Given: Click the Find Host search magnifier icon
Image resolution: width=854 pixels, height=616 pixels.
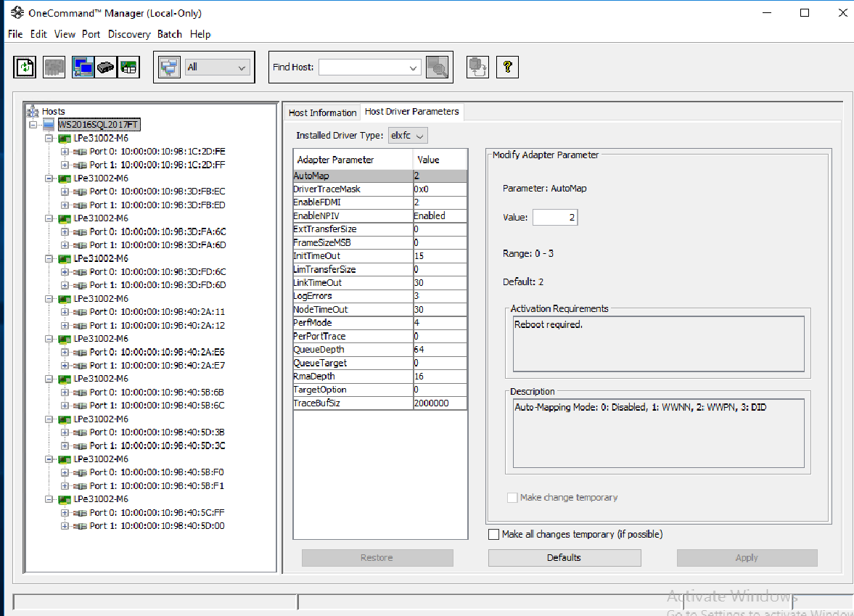Looking at the screenshot, I should pyautogui.click(x=438, y=67).
